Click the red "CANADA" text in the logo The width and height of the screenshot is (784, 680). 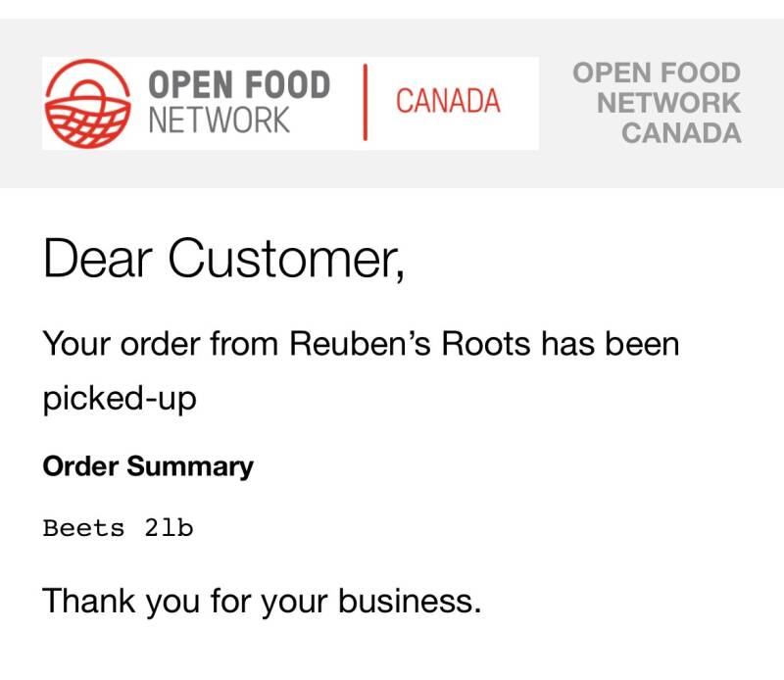point(448,101)
